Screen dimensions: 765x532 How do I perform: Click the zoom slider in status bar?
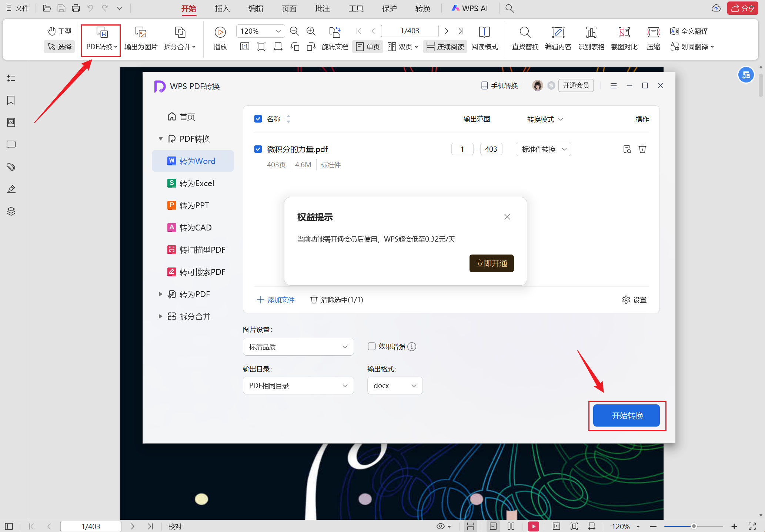(x=693, y=526)
